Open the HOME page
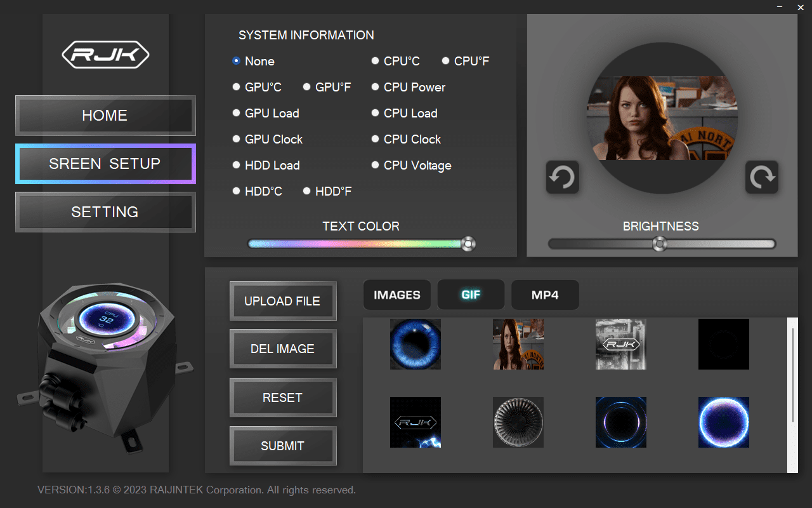812x508 pixels. tap(105, 116)
